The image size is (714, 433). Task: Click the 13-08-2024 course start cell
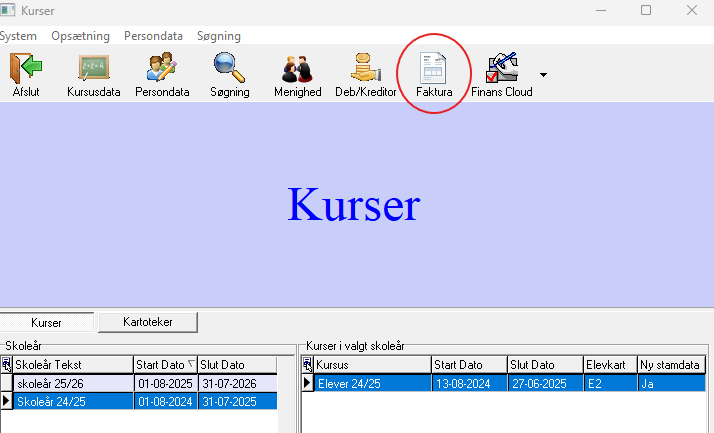(469, 383)
